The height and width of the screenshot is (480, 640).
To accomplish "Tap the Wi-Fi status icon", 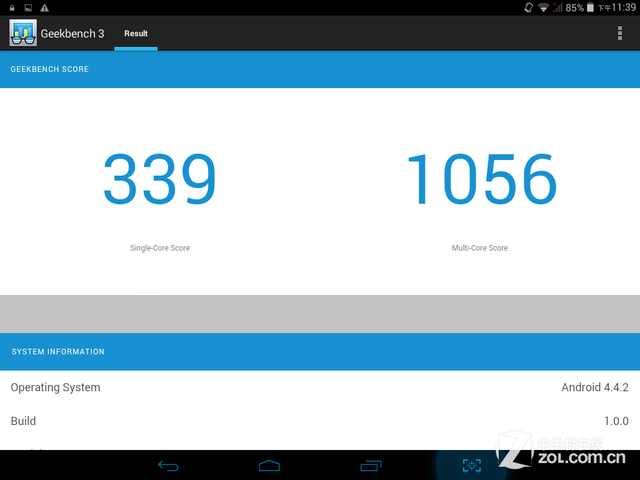I will click(x=543, y=8).
